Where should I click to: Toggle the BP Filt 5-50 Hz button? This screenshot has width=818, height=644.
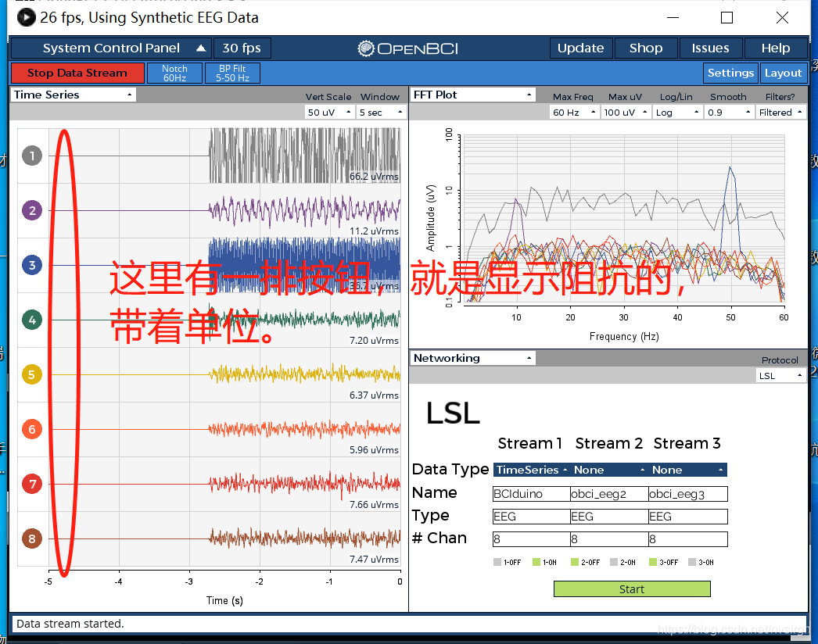[232, 73]
